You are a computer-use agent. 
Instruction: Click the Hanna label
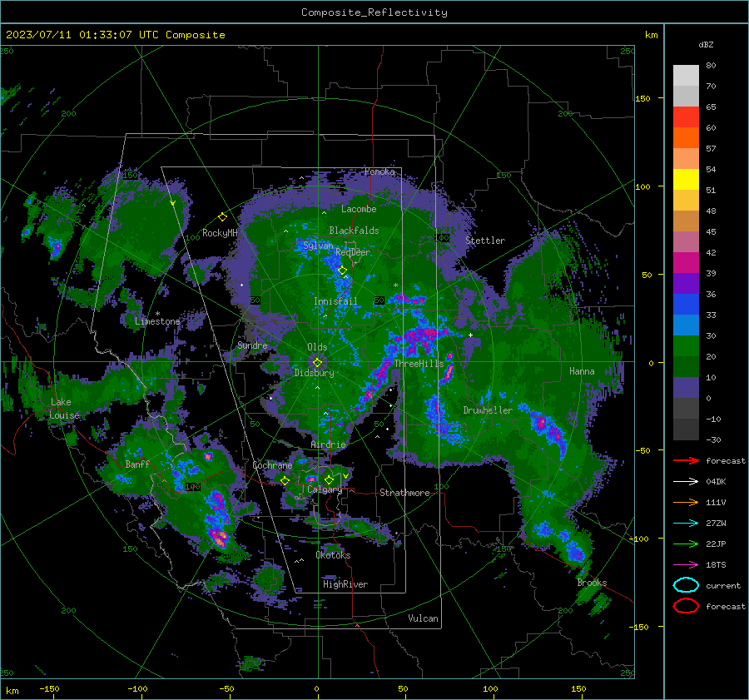(x=582, y=371)
